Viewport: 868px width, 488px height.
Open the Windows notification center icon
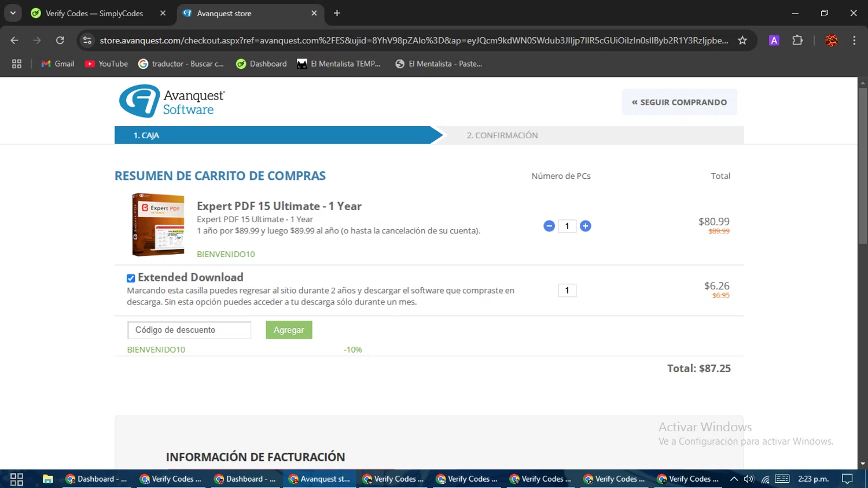pos(848,479)
